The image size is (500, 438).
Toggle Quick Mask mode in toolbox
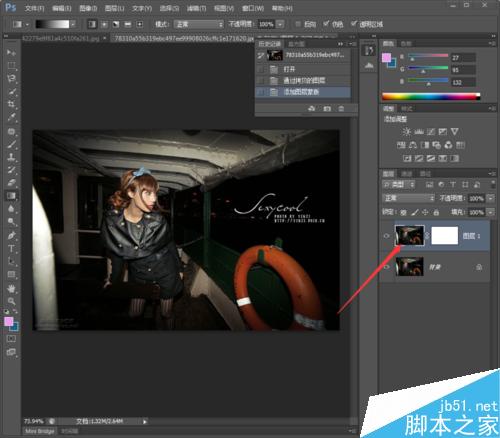click(x=11, y=339)
